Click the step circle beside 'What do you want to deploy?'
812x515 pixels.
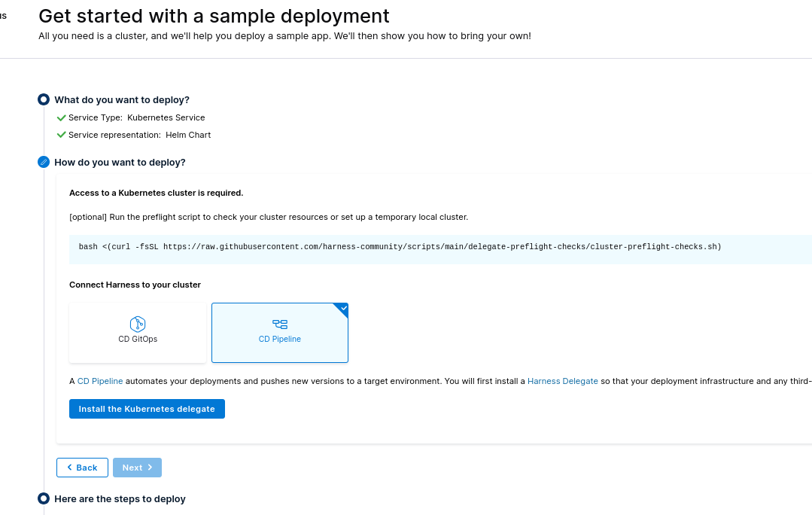[x=44, y=99]
